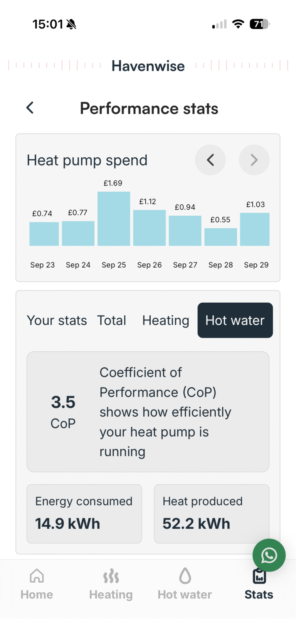Tap the Wi-Fi status icon

(238, 24)
